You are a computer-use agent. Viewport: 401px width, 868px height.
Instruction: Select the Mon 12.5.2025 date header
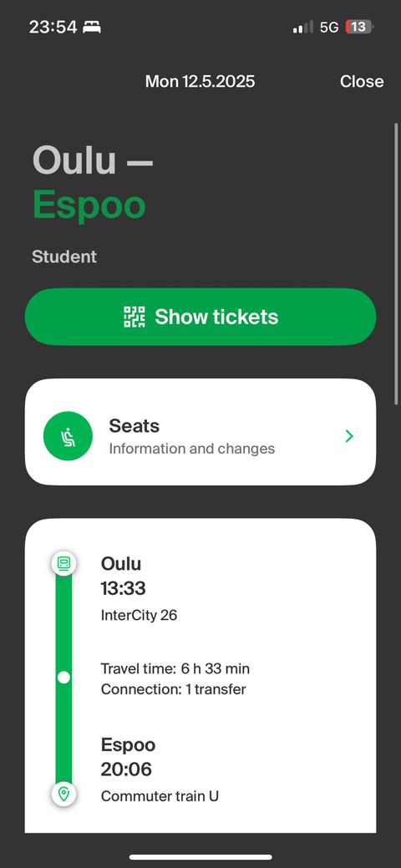200,81
